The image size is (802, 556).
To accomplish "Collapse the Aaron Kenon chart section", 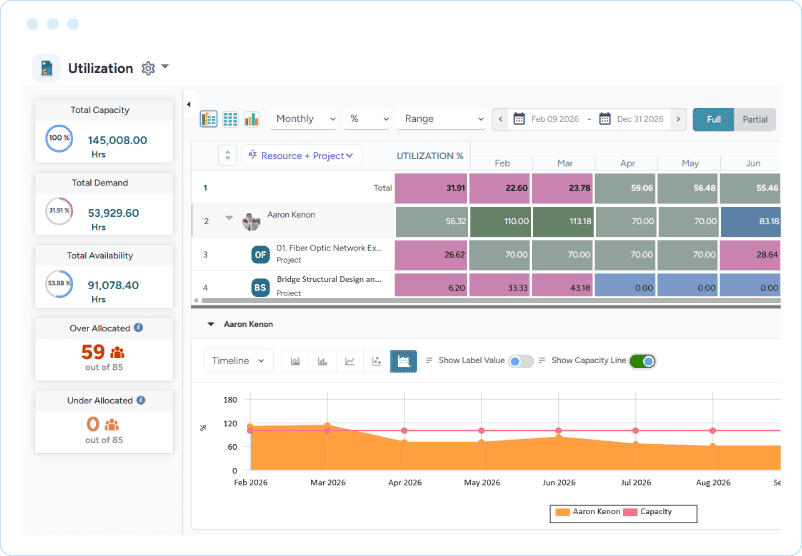I will 210,324.
